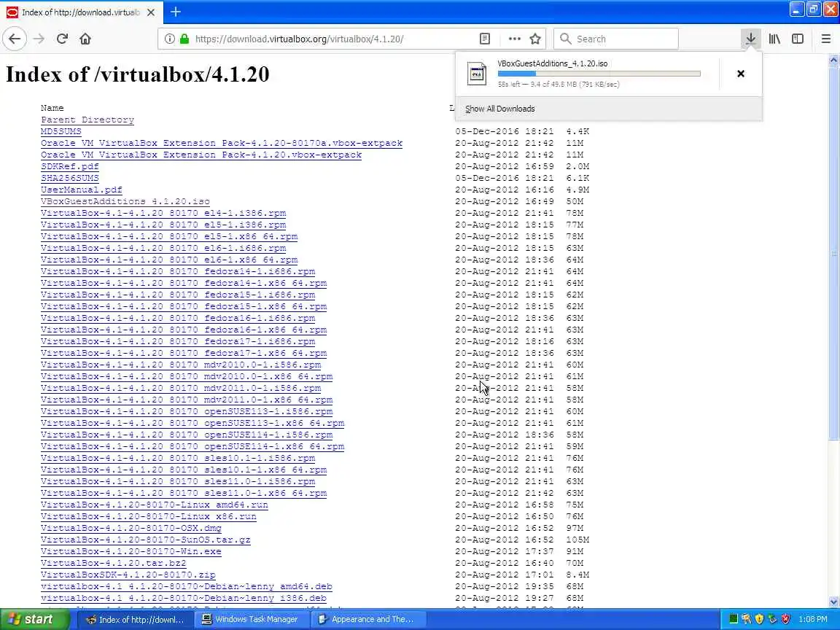Open the Windows start menu
This screenshot has height=630, width=840.
click(34, 619)
